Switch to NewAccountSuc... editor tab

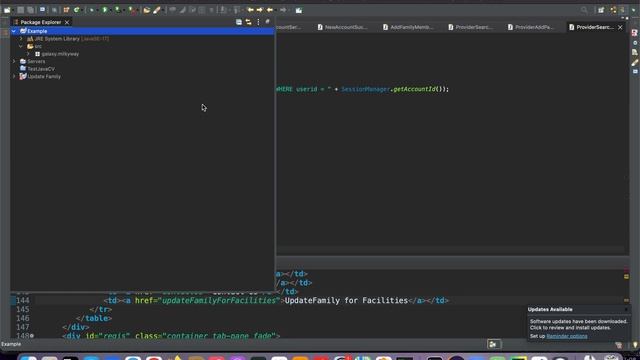click(x=343, y=27)
